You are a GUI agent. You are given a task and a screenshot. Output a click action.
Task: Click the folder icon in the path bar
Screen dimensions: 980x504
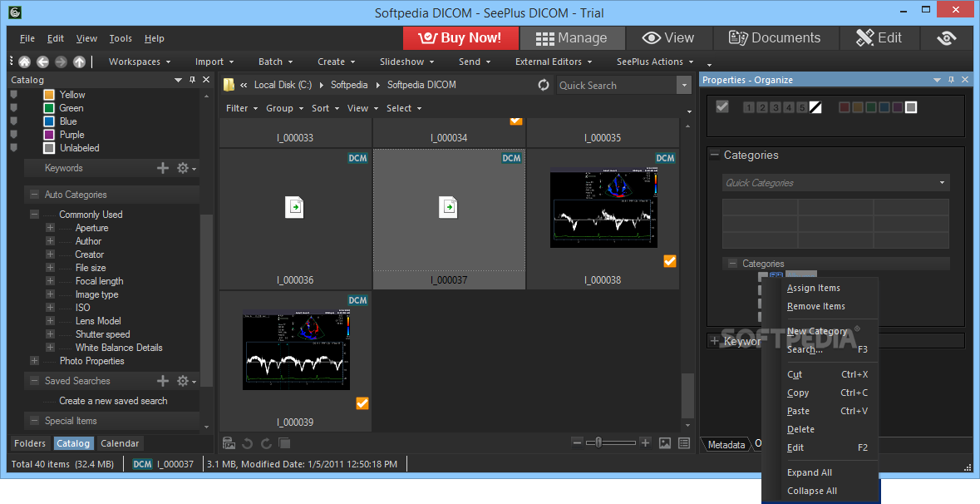point(229,85)
